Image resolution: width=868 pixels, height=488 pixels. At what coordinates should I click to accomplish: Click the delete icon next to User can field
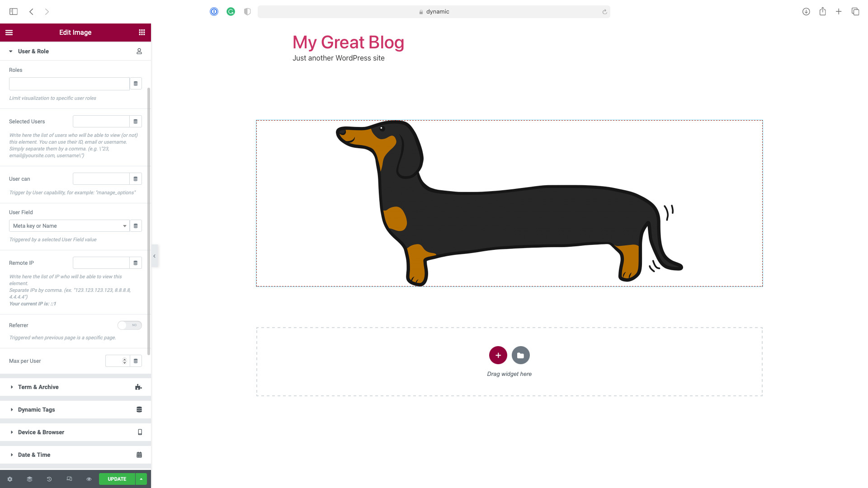pyautogui.click(x=135, y=179)
